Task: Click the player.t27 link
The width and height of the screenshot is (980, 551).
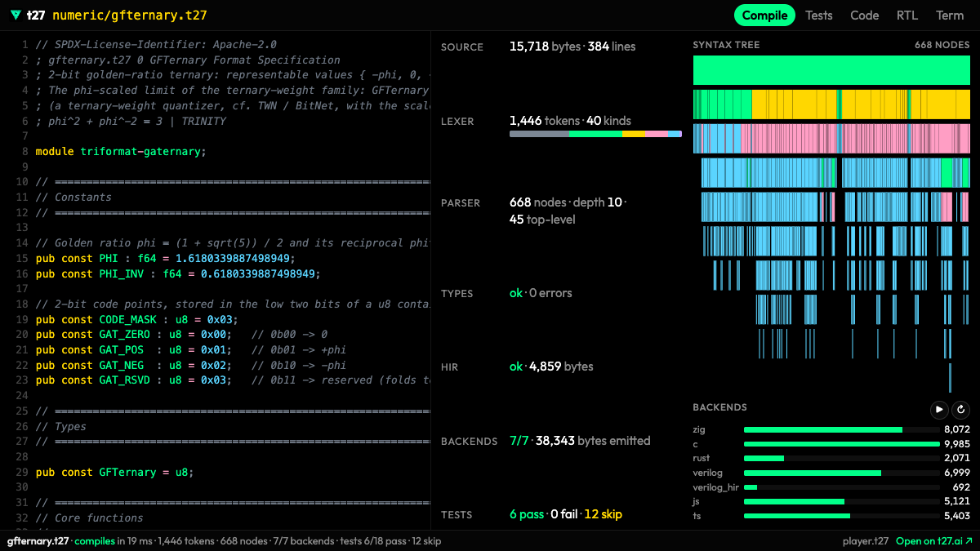Action: point(866,541)
